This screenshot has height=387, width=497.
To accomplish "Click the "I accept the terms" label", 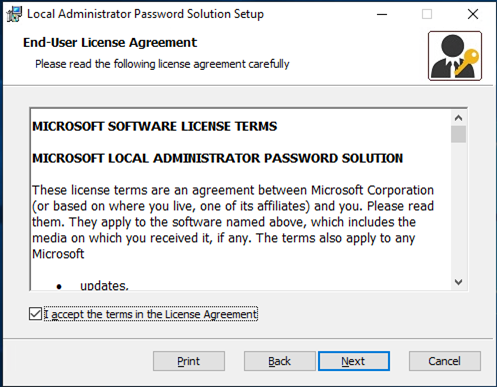I will click(151, 314).
